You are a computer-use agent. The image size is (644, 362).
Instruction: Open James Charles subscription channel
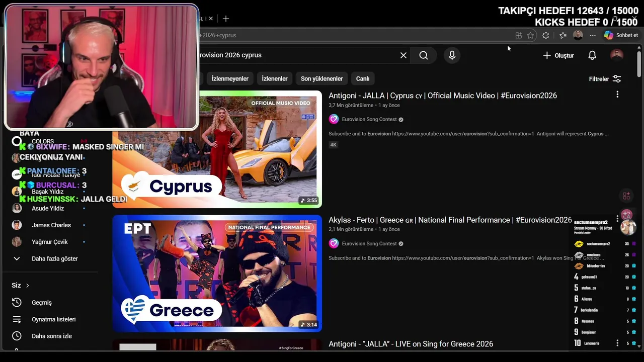point(51,225)
